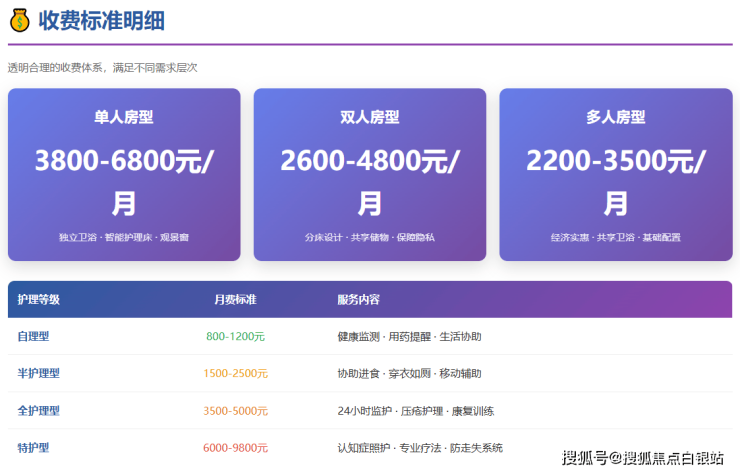Click the red 6000-9800元 monthly fee
Image resolution: width=740 pixels, height=474 pixels.
[235, 447]
